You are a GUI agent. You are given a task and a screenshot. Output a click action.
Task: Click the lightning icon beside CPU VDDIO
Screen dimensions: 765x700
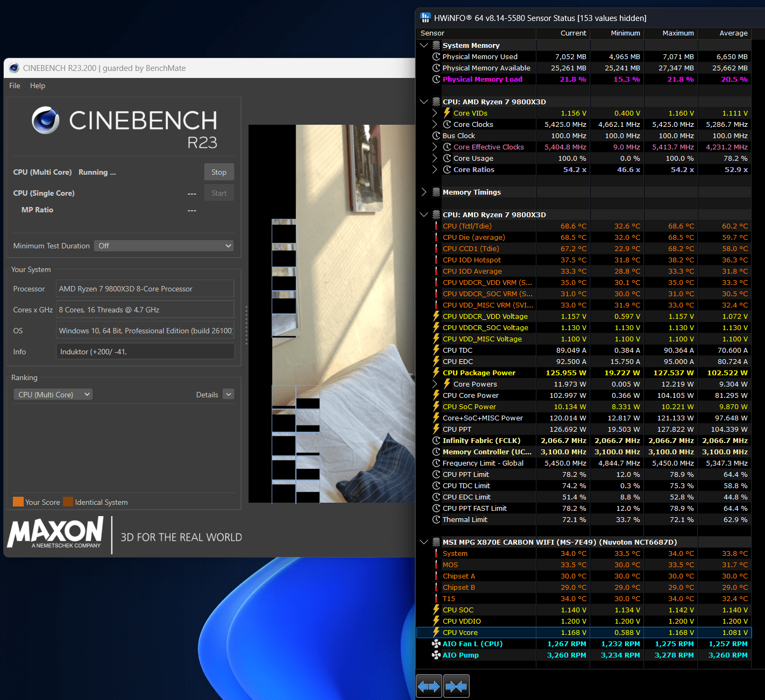click(x=436, y=621)
